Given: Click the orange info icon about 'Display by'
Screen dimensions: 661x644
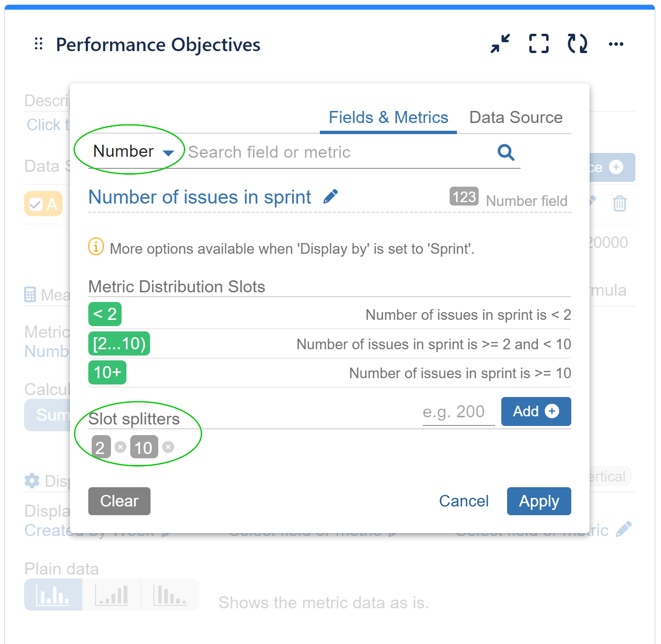Looking at the screenshot, I should click(96, 247).
